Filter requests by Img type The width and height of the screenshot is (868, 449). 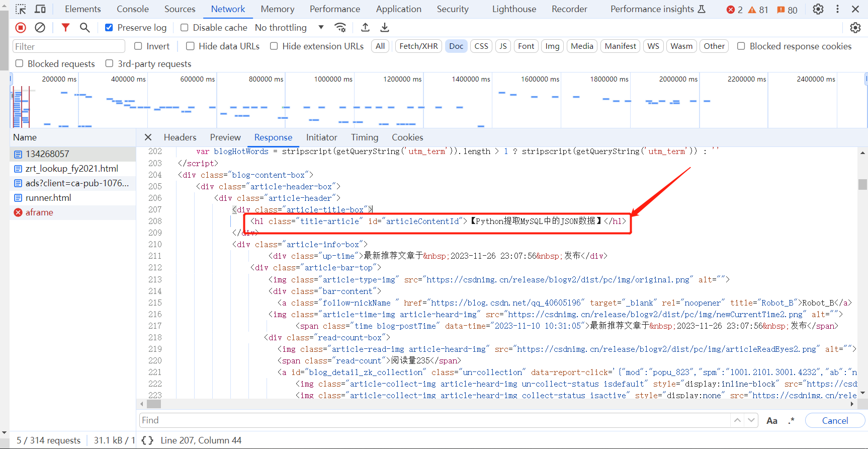pyautogui.click(x=552, y=46)
